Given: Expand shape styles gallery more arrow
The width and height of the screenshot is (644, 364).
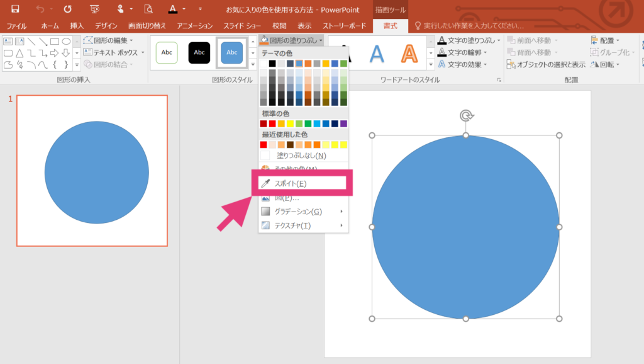Looking at the screenshot, I should pos(253,65).
